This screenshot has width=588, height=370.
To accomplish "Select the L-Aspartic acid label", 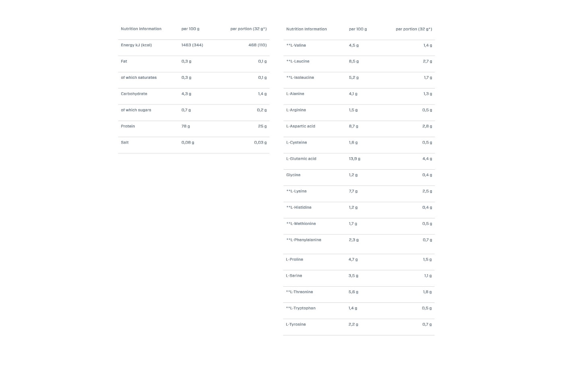I will (301, 126).
